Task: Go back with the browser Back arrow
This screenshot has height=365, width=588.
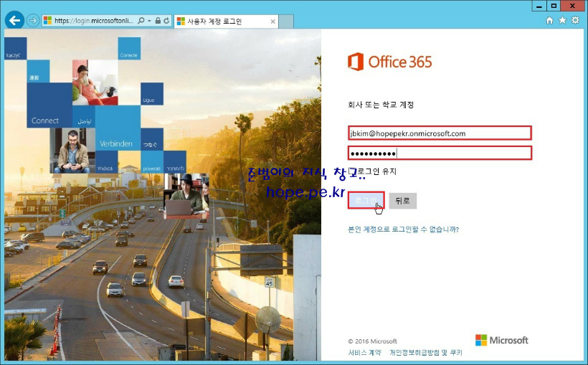Action: 14,20
